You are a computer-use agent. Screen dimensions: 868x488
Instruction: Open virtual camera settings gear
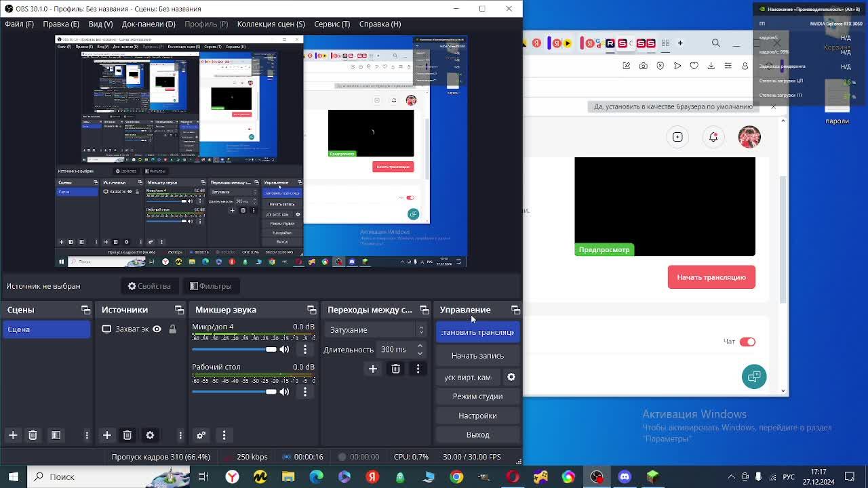click(511, 377)
